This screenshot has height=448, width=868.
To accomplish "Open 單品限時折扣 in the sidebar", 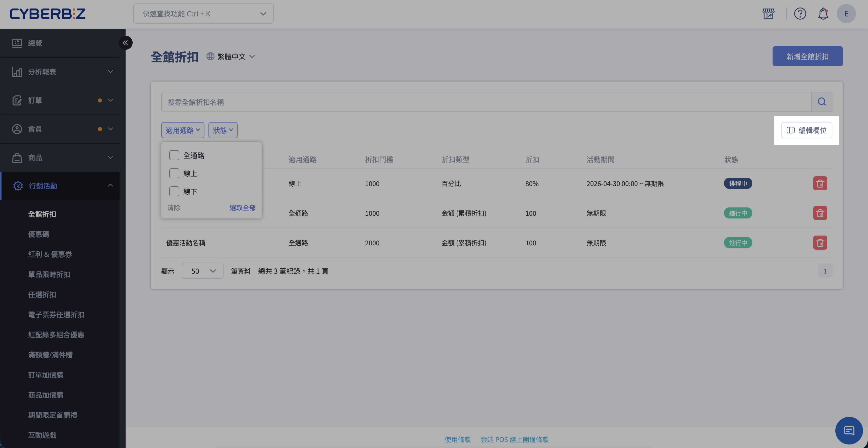I will (x=49, y=274).
